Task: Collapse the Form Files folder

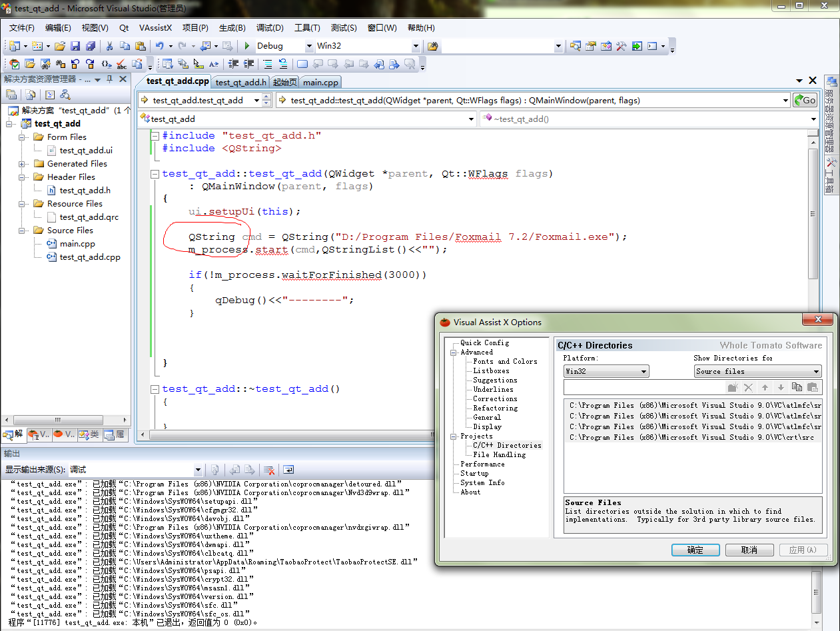Action: tap(22, 137)
